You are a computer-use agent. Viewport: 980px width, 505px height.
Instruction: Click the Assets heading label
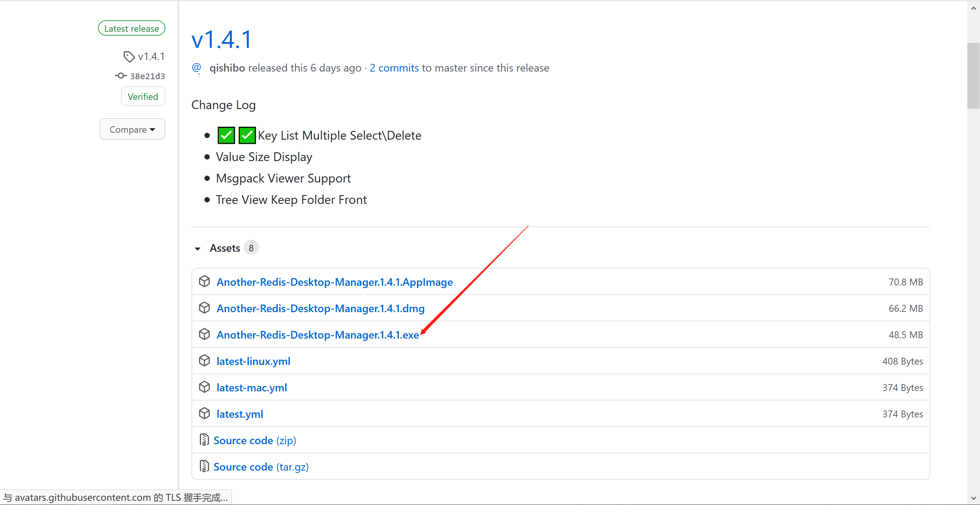(225, 248)
